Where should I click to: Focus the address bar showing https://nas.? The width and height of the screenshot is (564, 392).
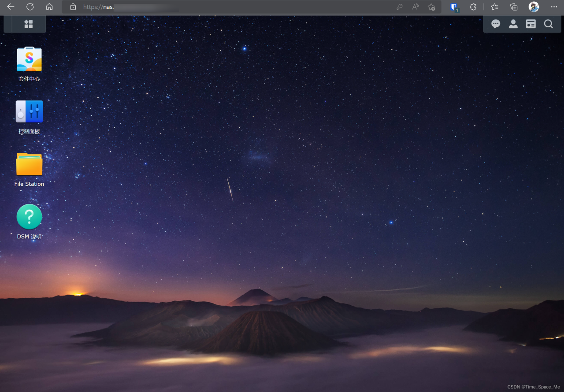(220, 7)
